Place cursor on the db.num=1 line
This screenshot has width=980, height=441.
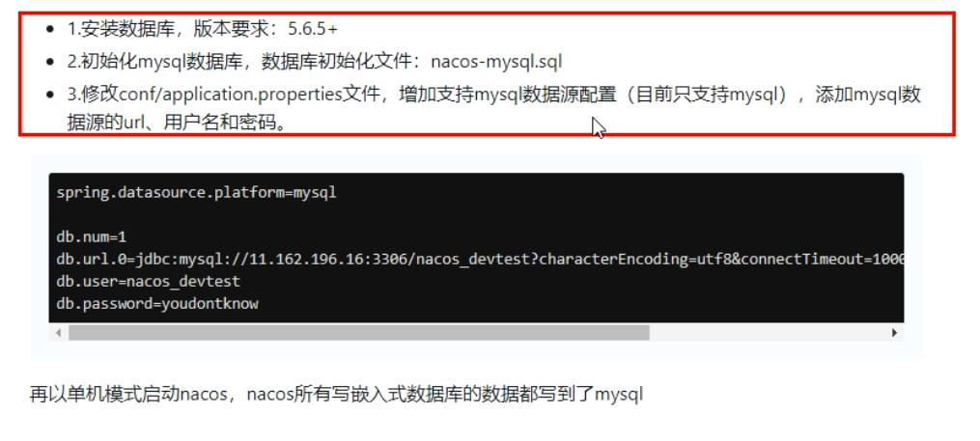[92, 237]
